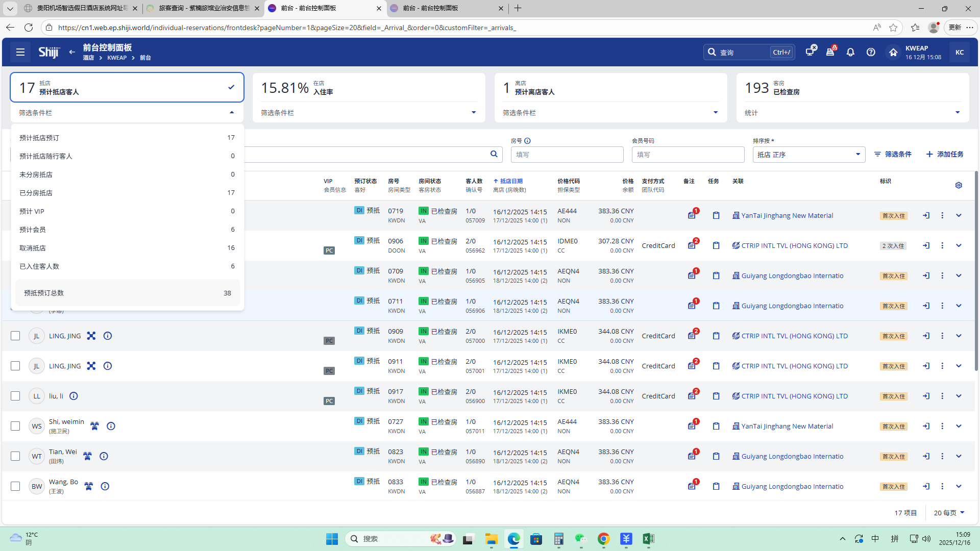980x551 pixels.
Task: Check the first LING, JING row checkbox
Action: click(15, 336)
